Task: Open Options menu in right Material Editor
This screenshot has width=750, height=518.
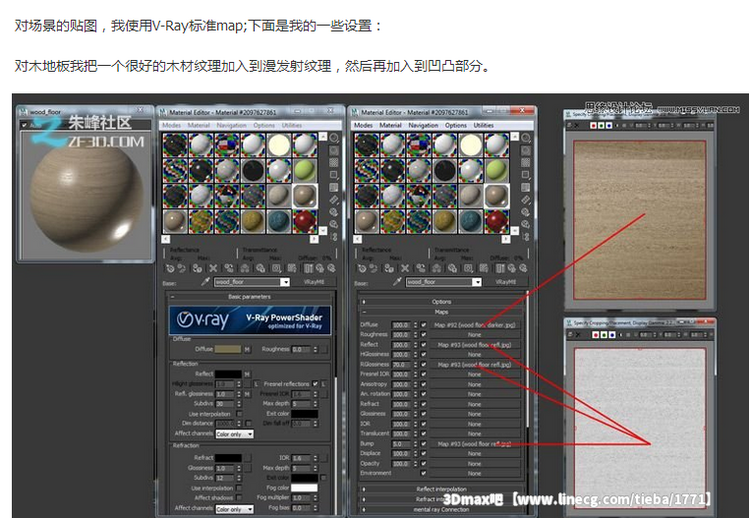Action: tap(455, 125)
